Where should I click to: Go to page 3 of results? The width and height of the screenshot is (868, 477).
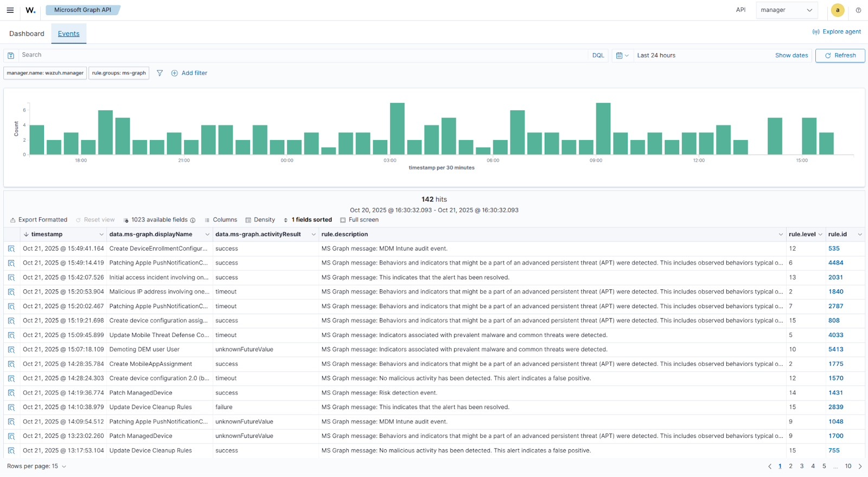(802, 466)
